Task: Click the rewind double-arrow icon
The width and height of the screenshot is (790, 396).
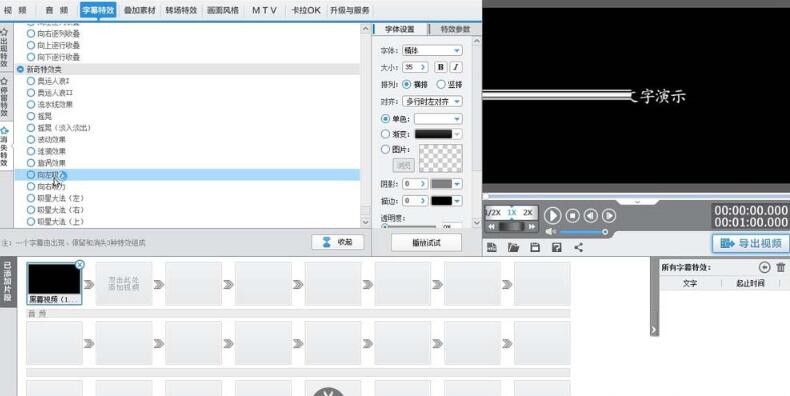Action: point(492,227)
